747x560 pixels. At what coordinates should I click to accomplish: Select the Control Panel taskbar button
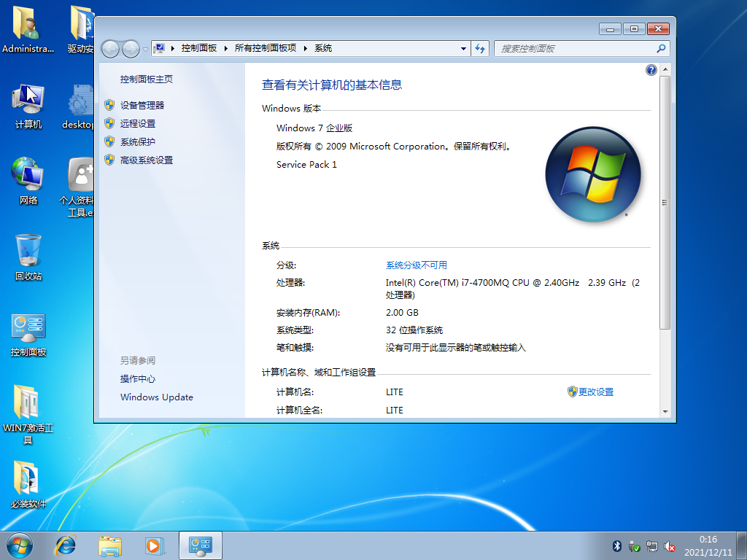tap(200, 545)
